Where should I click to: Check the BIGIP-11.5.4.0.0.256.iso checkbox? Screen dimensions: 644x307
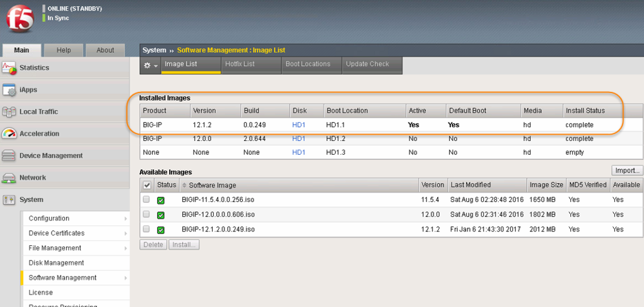[x=146, y=199]
